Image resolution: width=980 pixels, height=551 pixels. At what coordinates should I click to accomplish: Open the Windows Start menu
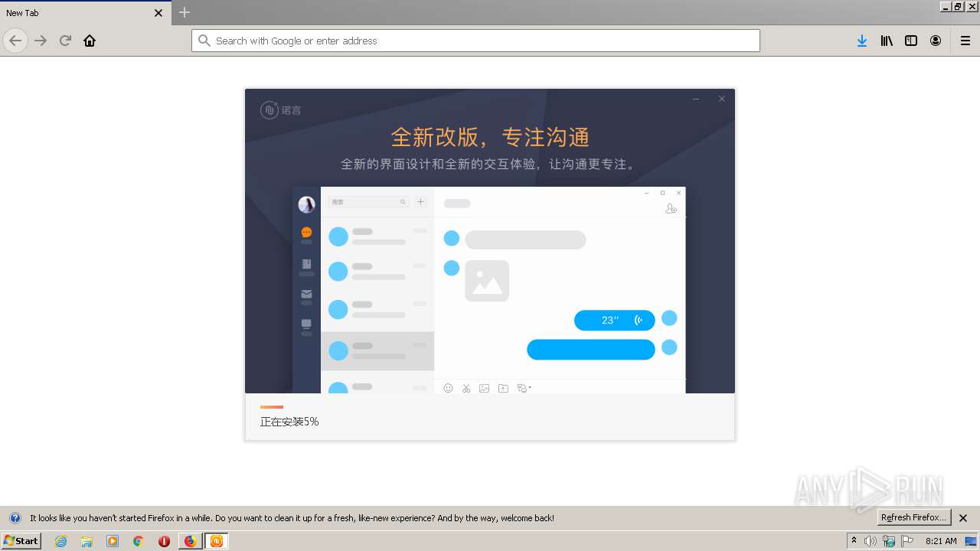21,541
